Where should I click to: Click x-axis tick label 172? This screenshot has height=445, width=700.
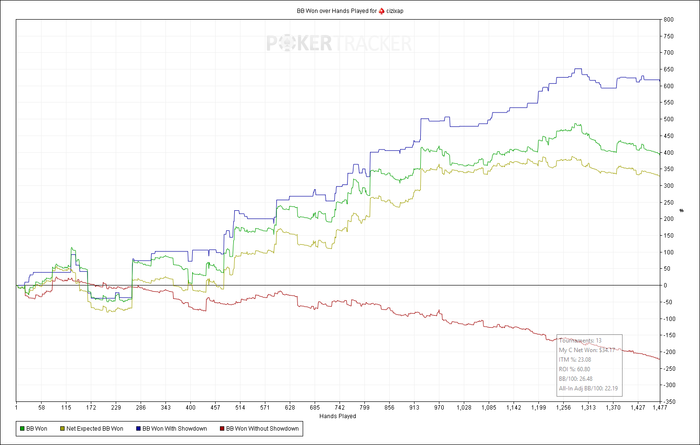tap(91, 408)
